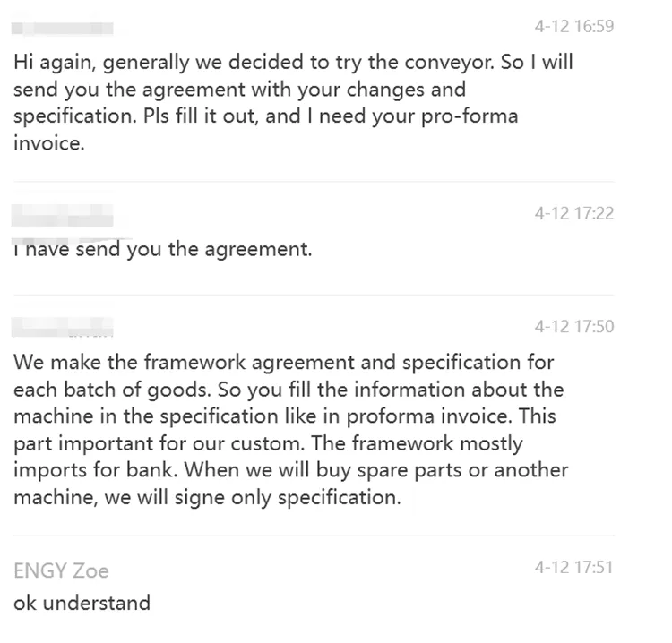Screen dimensions: 672x643
Task: Open the blurred sender name of first message
Action: (x=63, y=29)
